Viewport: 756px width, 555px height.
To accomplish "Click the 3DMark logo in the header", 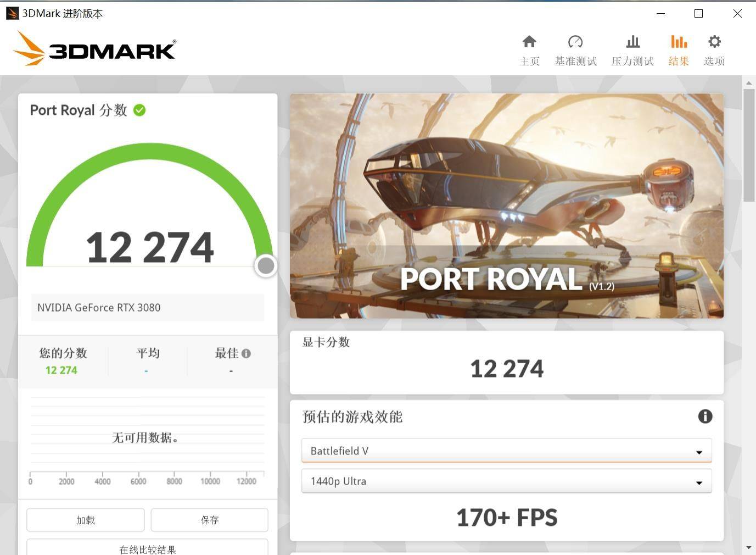I will (94, 48).
